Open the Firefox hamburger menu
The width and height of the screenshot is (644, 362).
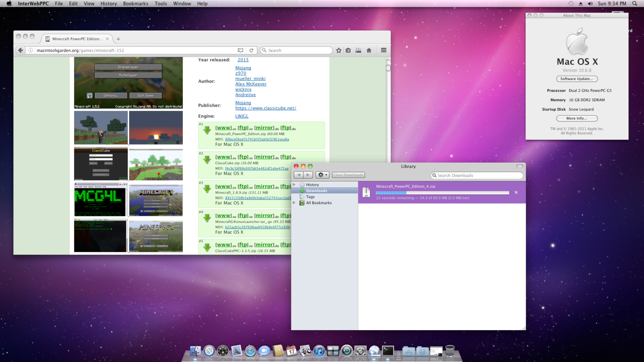coord(383,50)
